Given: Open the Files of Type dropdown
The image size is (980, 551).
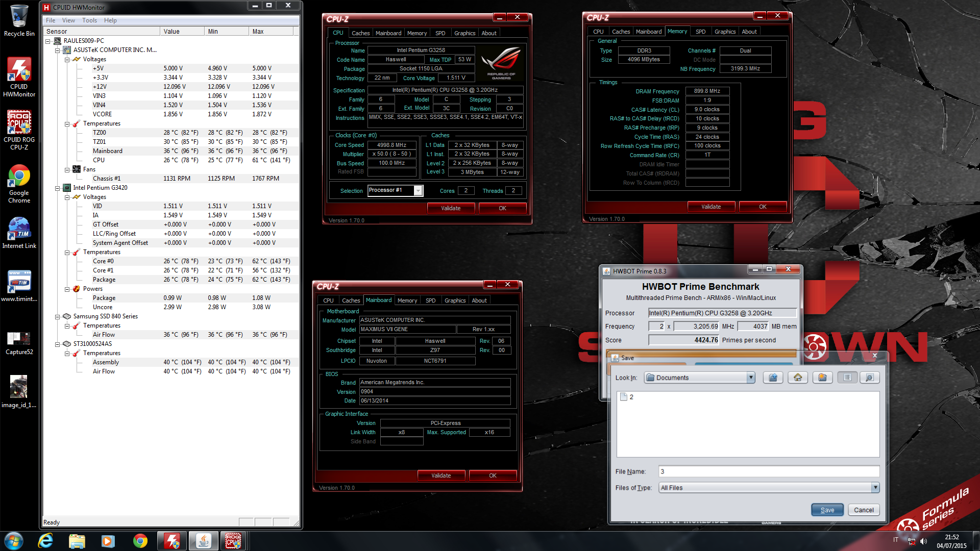Looking at the screenshot, I should [875, 488].
